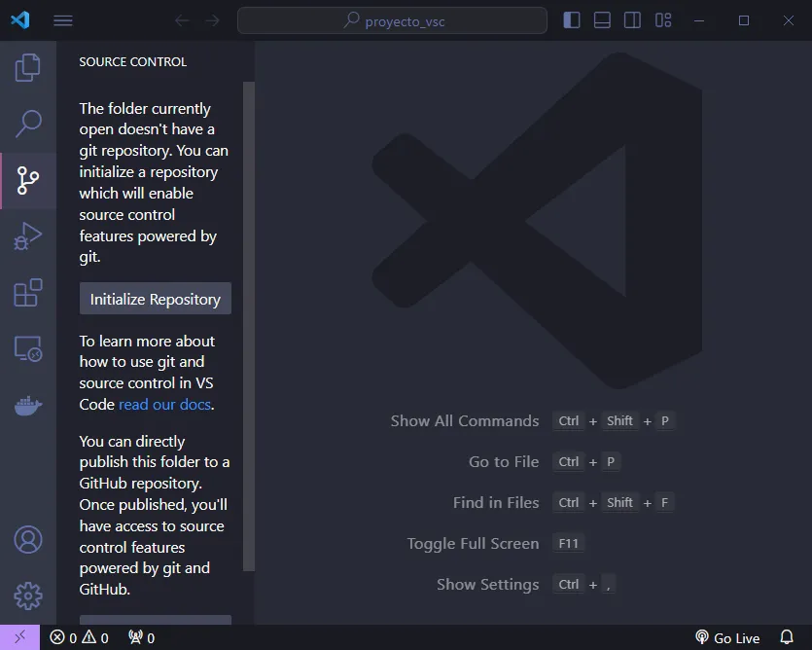Open the hamburger application menu

click(x=63, y=20)
